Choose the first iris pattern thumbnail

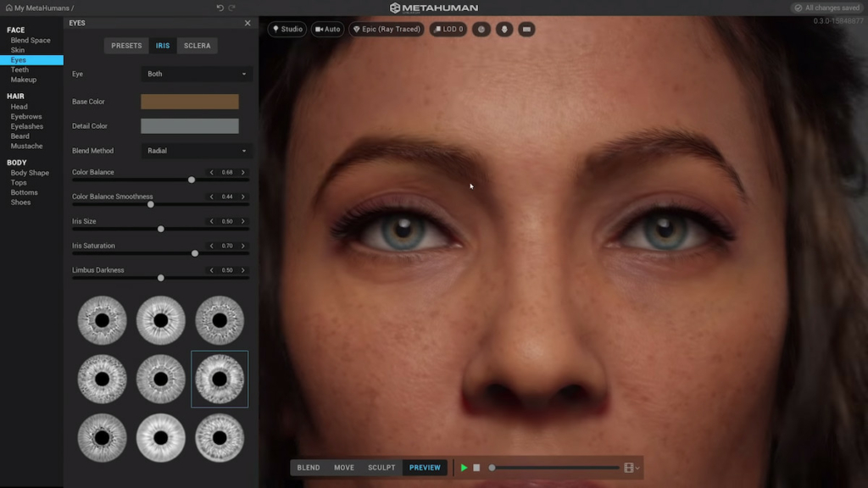[x=102, y=320]
